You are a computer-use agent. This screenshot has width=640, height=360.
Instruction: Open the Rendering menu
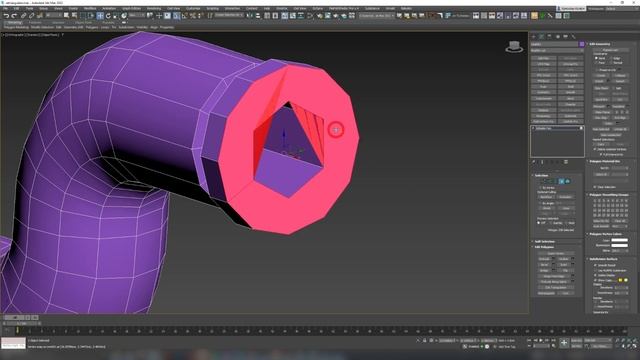(154, 8)
